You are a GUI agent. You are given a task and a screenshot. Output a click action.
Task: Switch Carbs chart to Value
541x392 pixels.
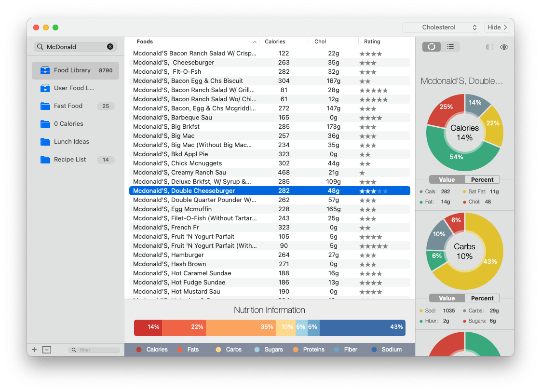click(447, 298)
